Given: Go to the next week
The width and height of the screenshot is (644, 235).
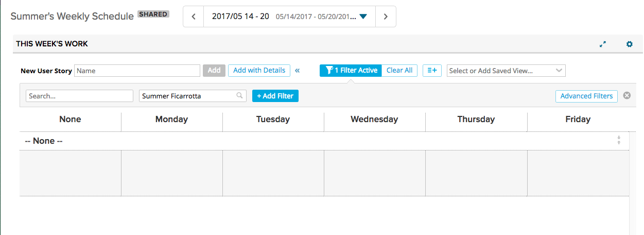Looking at the screenshot, I should 386,16.
